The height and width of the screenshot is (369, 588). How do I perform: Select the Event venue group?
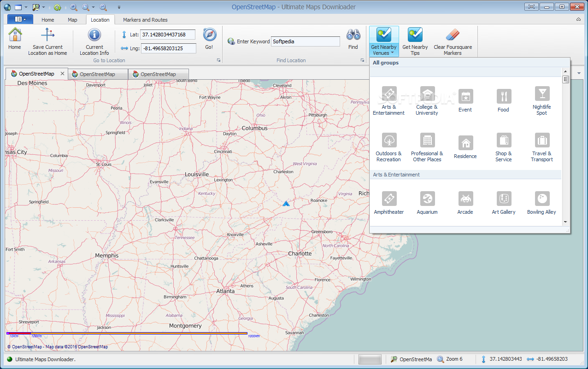(x=465, y=101)
